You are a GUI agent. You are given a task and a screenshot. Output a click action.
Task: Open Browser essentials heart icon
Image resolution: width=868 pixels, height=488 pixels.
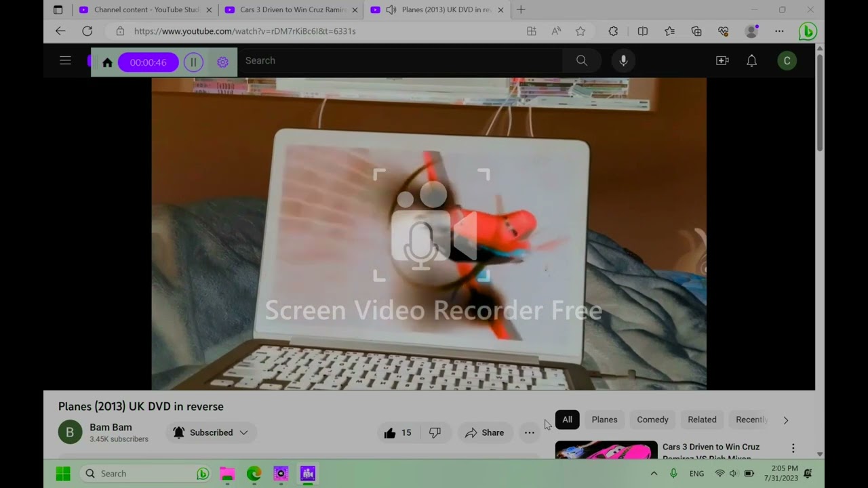click(x=724, y=31)
